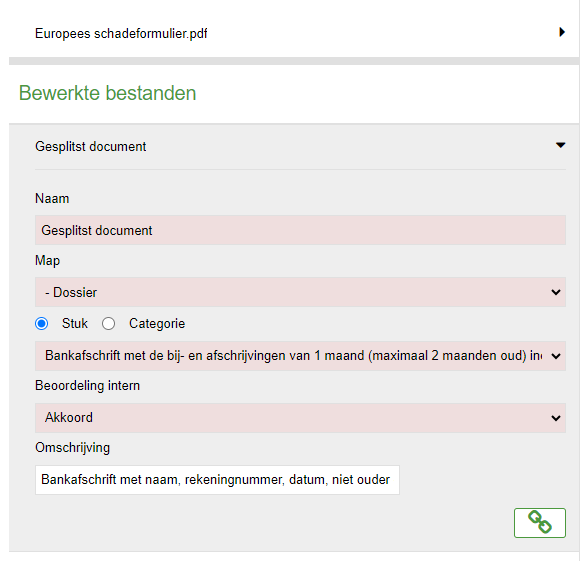Click the Categorie radio label text
Screen dimensions: 586x561
tap(157, 324)
